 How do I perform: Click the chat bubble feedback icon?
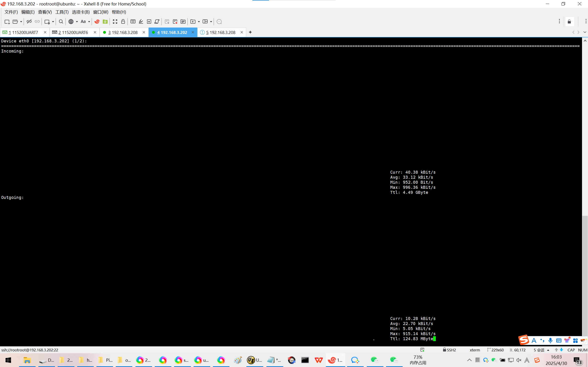(219, 22)
